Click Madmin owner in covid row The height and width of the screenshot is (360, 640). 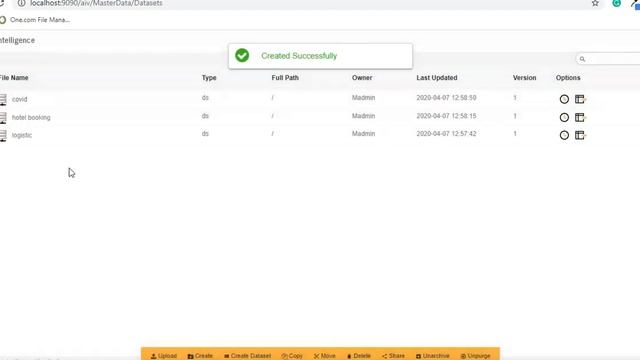363,98
